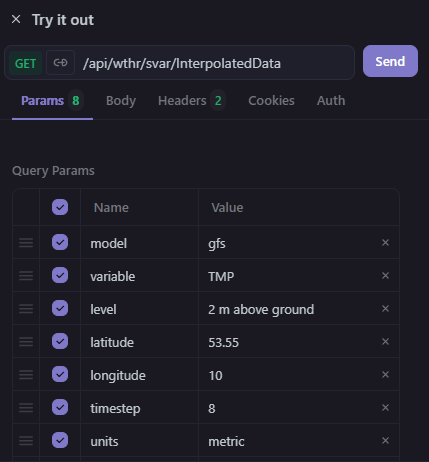Remove the model parameter row
The height and width of the screenshot is (462, 429).
[385, 243]
